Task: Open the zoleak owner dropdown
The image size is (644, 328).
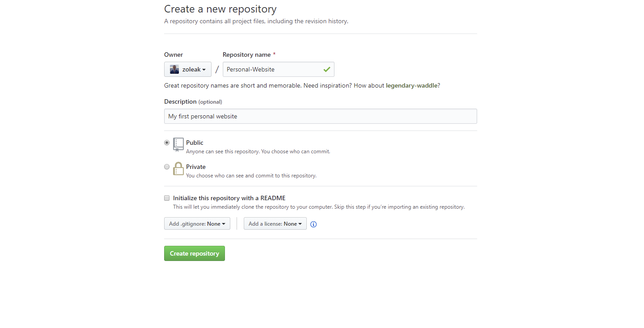Action: [x=188, y=69]
